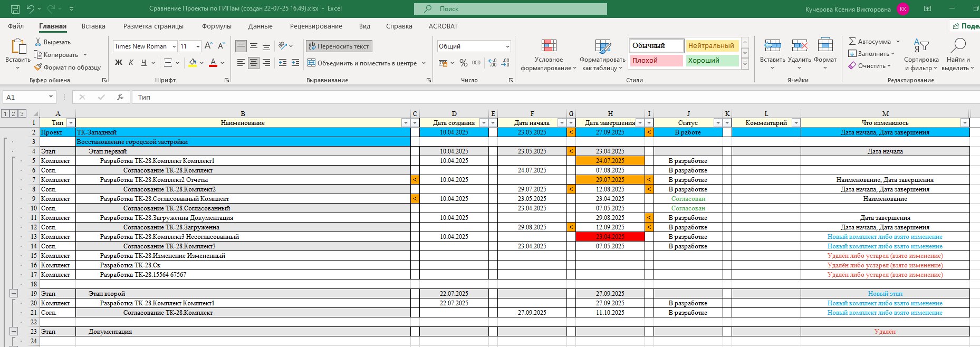Decrease font size with small A icon
This screenshot has height=347, width=980.
(220, 46)
